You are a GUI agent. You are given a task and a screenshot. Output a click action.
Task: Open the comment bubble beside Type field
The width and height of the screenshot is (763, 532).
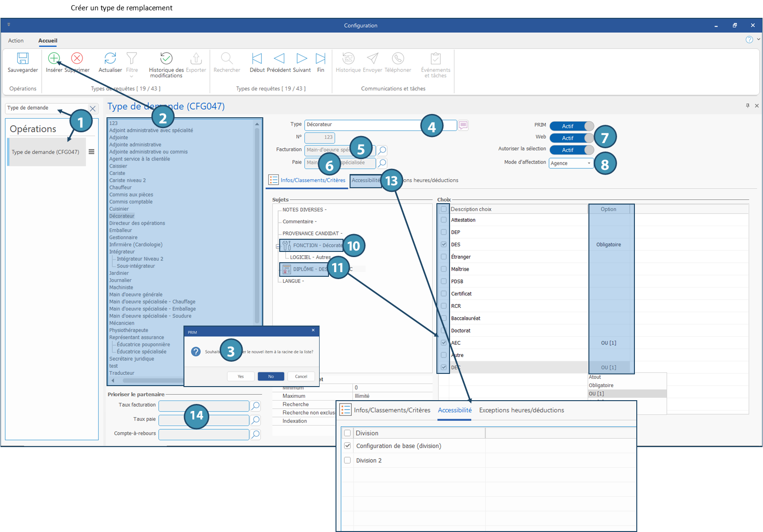click(463, 125)
